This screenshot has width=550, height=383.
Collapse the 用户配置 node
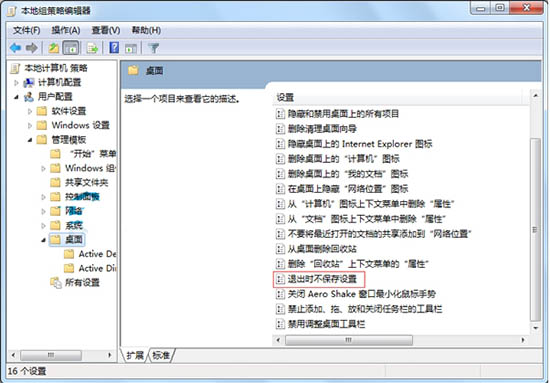pyautogui.click(x=16, y=97)
